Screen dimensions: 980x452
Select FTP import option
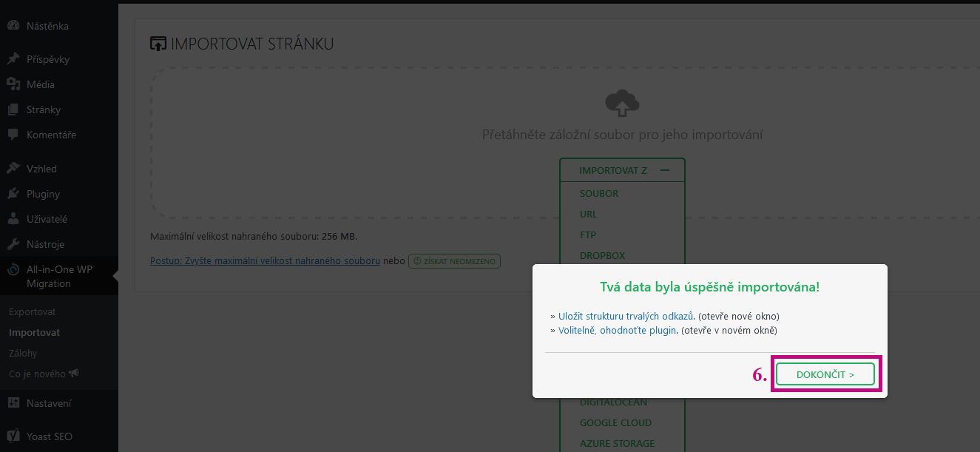588,235
